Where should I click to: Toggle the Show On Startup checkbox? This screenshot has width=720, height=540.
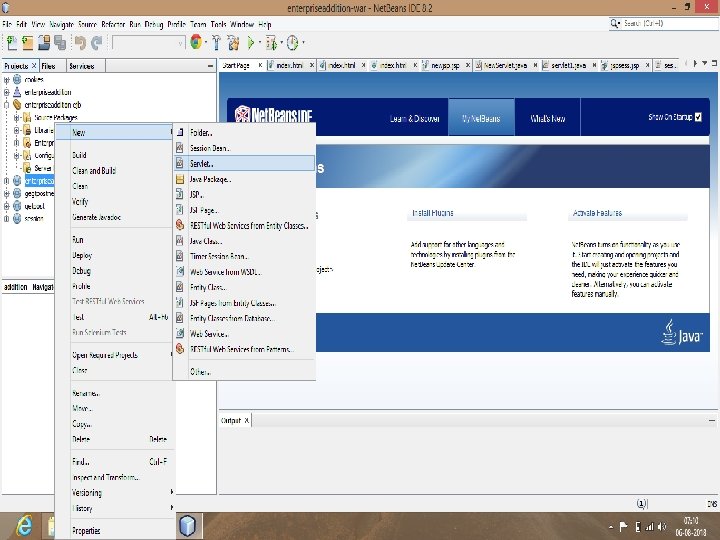point(698,117)
